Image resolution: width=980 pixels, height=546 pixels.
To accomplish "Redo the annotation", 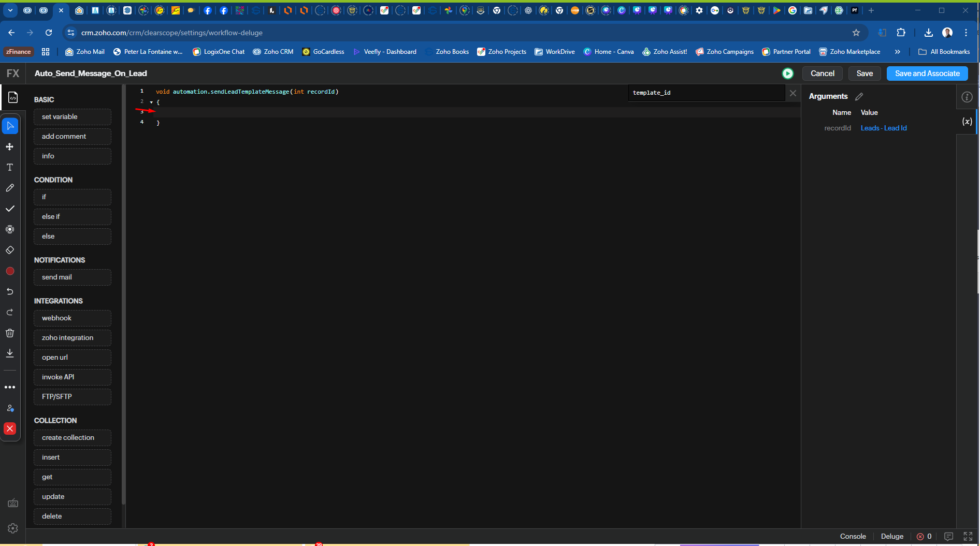I will click(10, 312).
